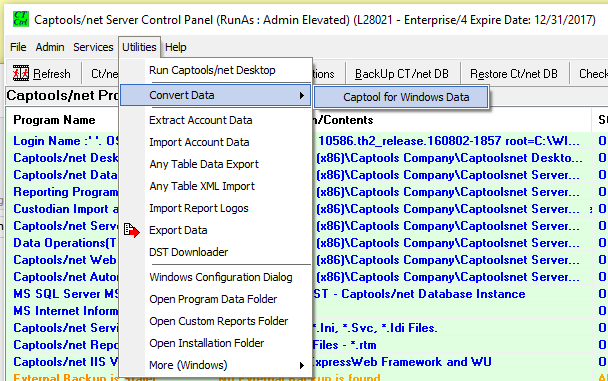Expand the More (Windows) submenu arrow
This screenshot has height=381, width=608.
click(x=302, y=365)
